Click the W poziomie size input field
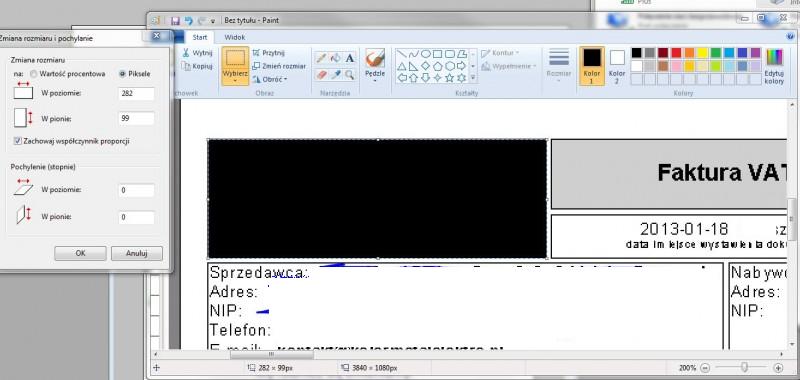Viewport: 800px width, 380px height. coord(136,94)
